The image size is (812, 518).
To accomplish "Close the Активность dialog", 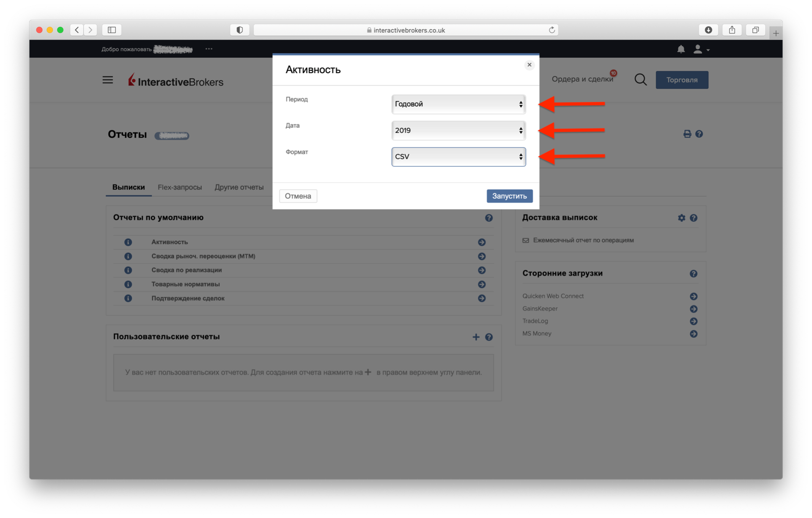I will (x=529, y=65).
